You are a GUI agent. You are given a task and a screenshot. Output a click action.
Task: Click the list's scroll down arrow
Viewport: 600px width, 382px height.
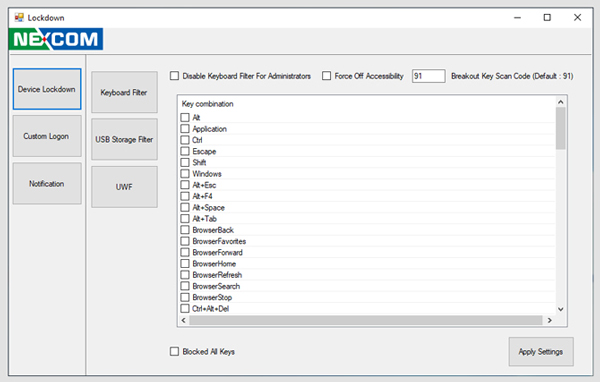561,309
